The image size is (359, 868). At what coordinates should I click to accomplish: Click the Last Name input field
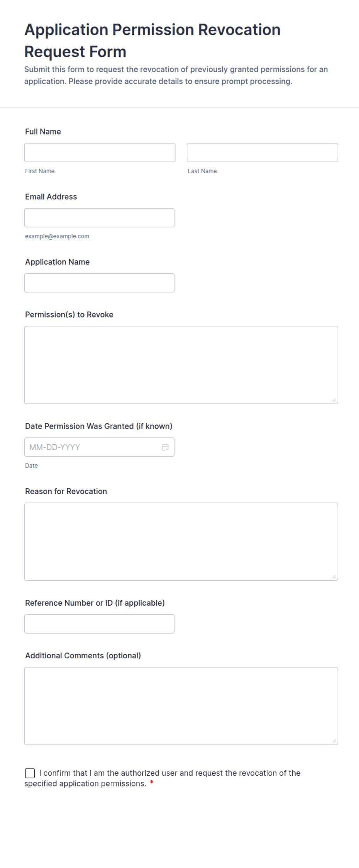click(x=262, y=153)
